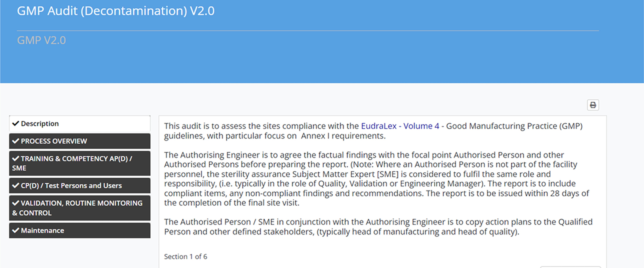
Task: Show the Maintenance section
Action: [x=80, y=230]
